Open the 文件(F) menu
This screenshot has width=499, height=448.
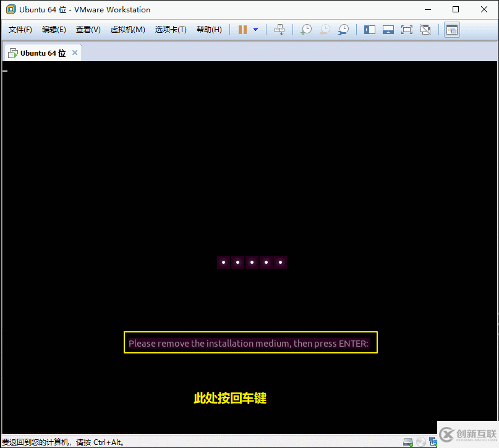(20, 30)
